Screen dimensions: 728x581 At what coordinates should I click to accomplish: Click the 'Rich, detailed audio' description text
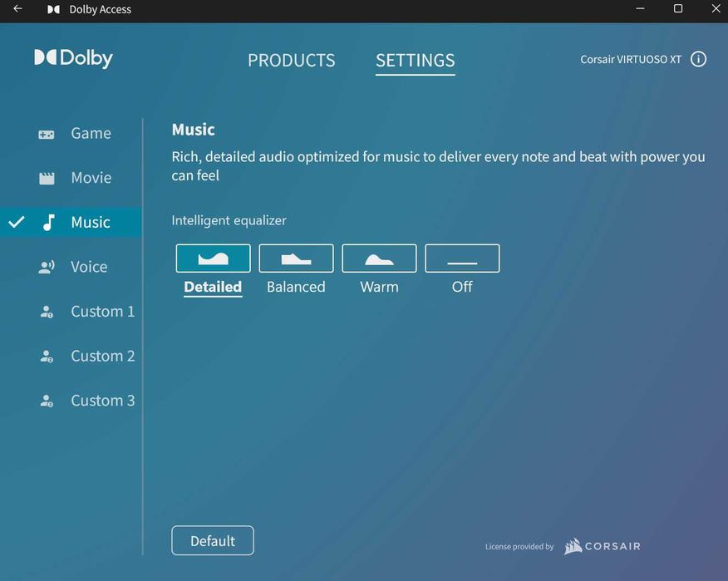click(438, 165)
